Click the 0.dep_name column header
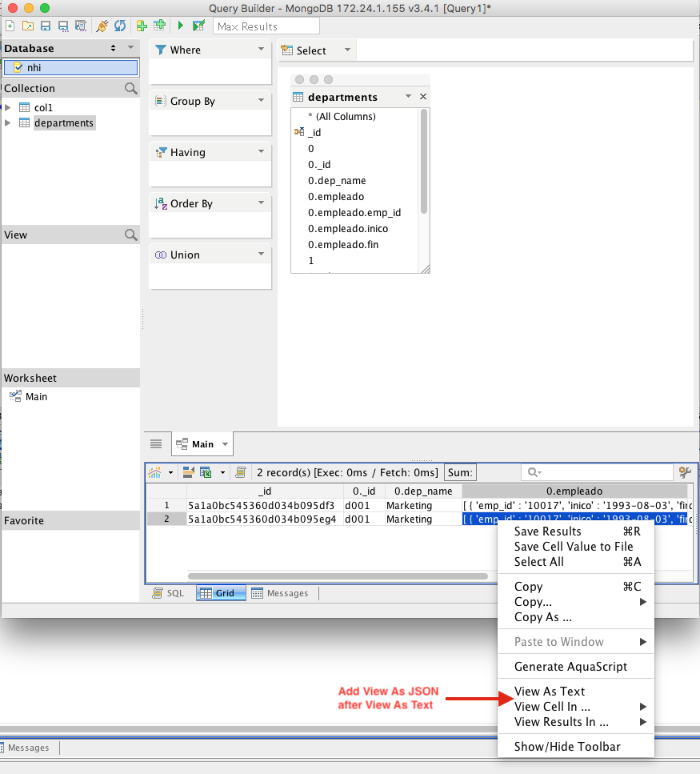Screen dimensions: 700x774 tap(423, 491)
